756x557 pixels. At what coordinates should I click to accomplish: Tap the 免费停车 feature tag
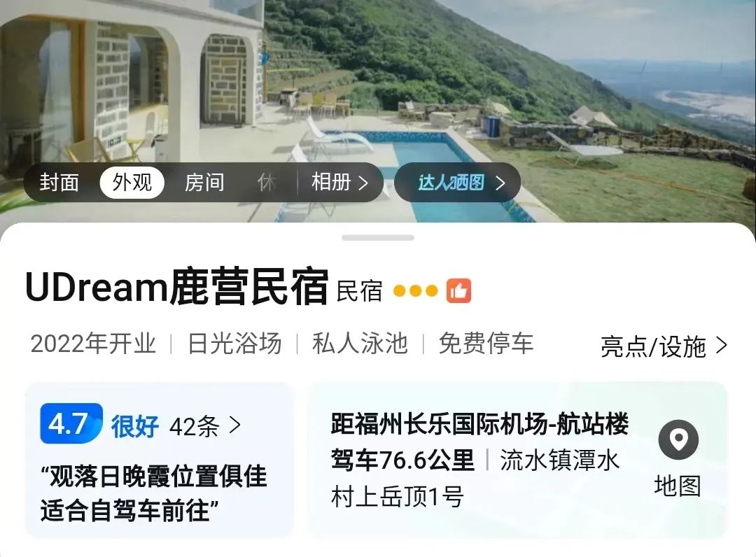click(486, 344)
